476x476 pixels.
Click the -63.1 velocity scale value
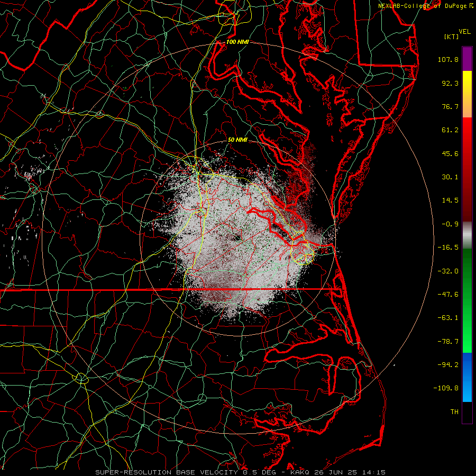coord(448,318)
